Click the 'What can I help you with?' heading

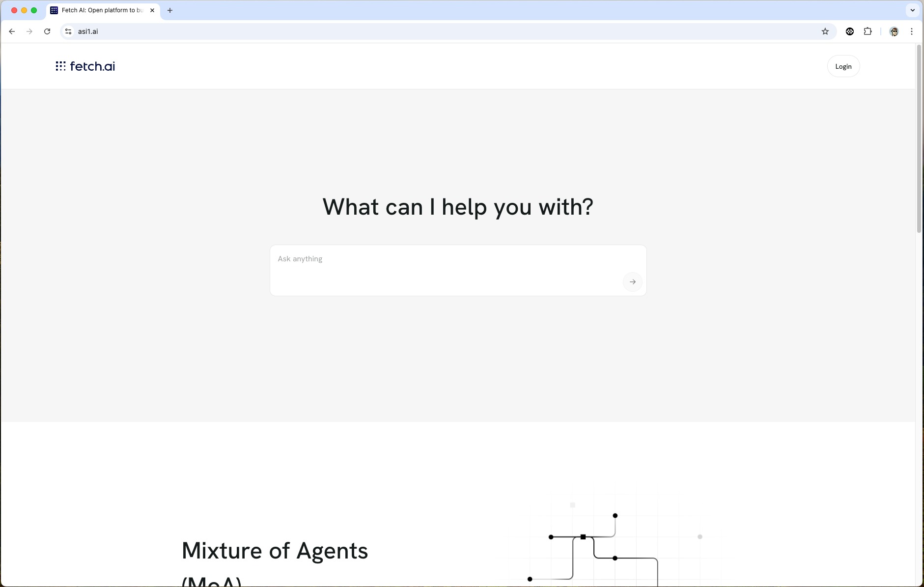[x=458, y=207]
